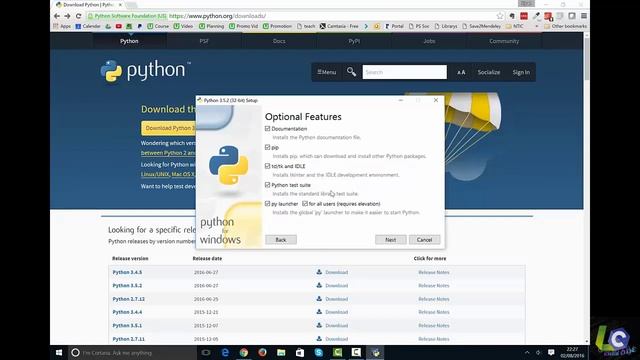Reload the python.org page

(78, 16)
